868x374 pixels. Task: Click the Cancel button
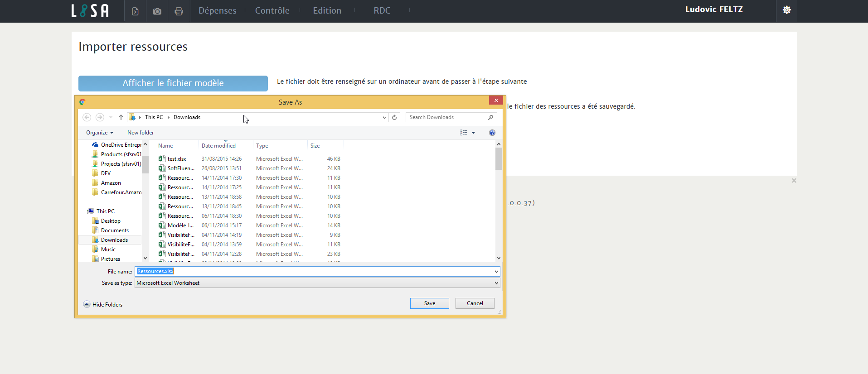coord(475,303)
